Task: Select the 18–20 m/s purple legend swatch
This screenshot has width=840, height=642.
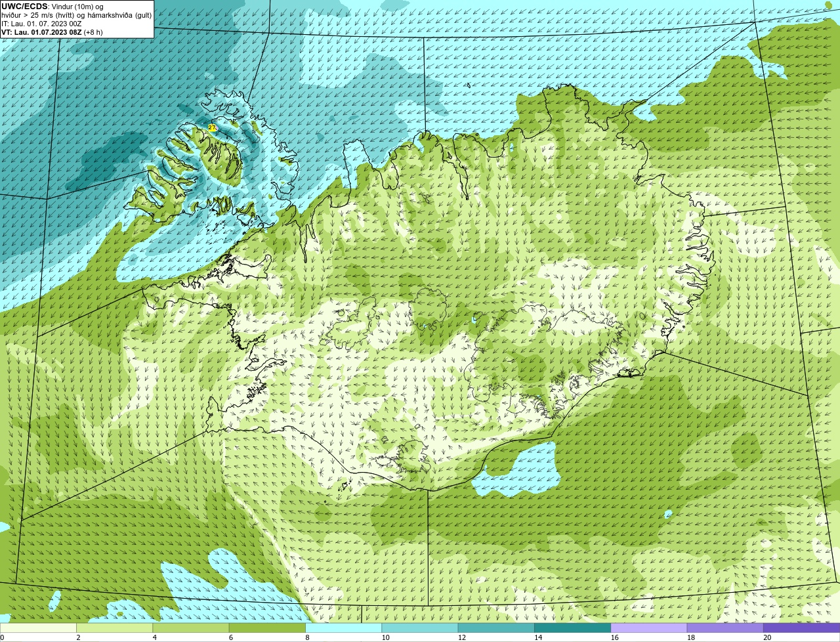Action: pyautogui.click(x=724, y=628)
